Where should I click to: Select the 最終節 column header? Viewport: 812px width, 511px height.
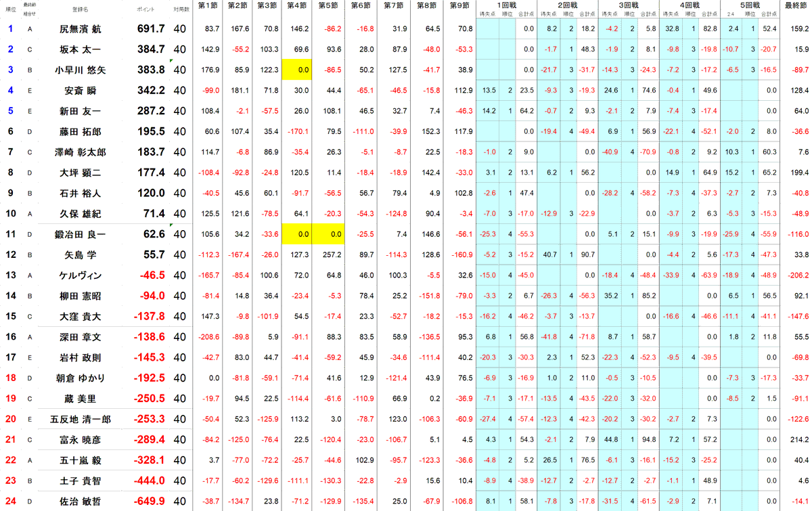(796, 5)
